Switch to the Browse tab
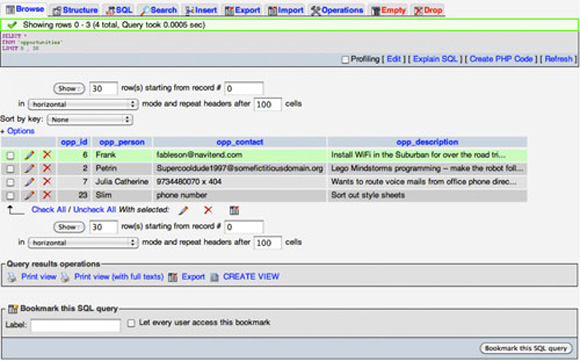This screenshot has width=580, height=361. (x=25, y=9)
